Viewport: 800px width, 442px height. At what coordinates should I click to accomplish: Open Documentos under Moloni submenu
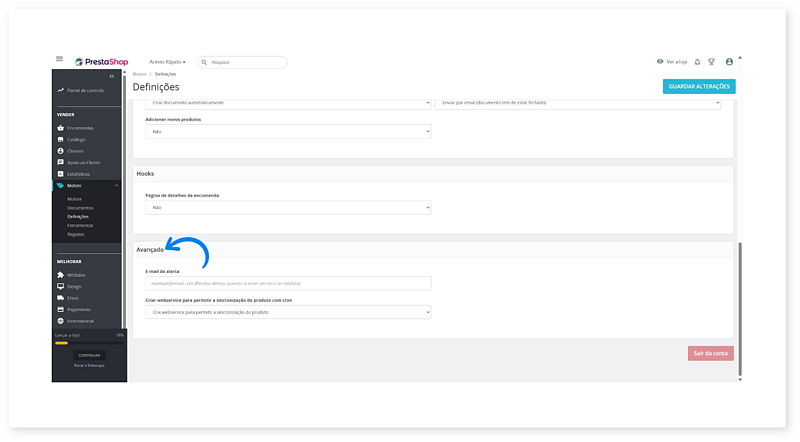[x=80, y=207]
